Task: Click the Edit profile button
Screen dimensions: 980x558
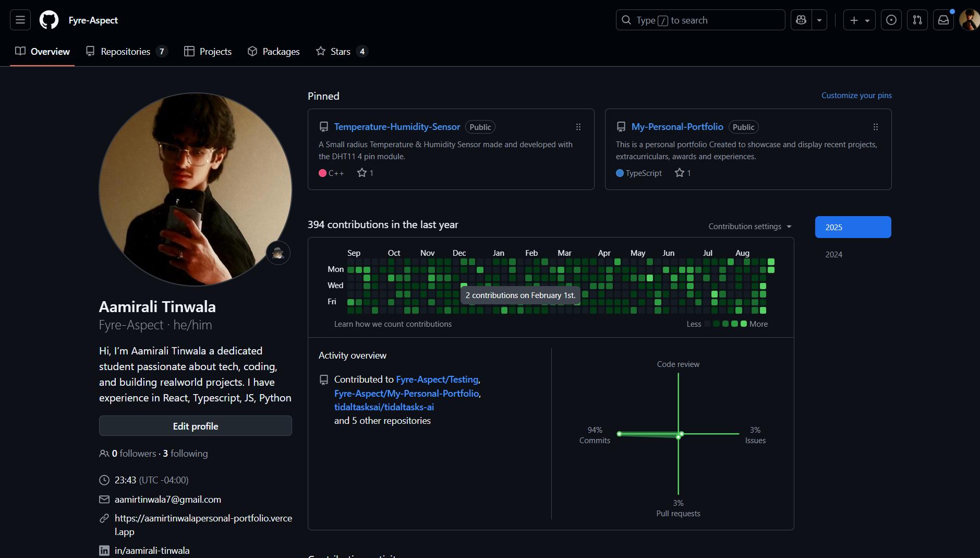Action: 196,426
